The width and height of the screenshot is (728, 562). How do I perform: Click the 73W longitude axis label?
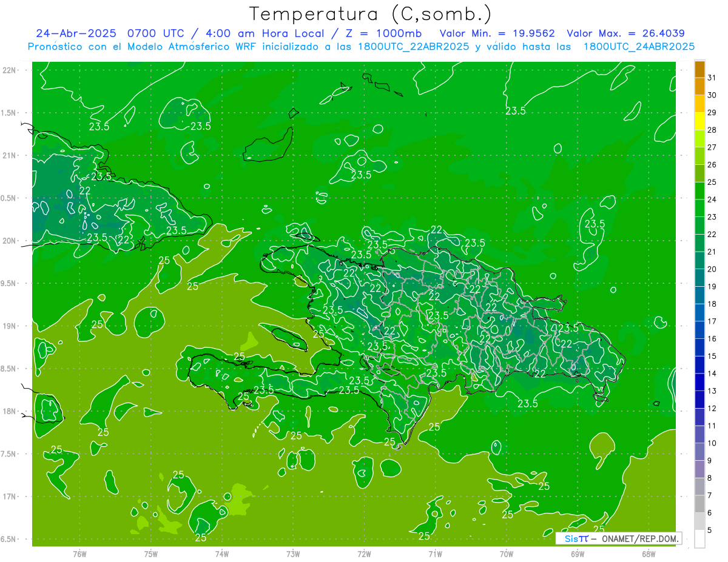293,554
